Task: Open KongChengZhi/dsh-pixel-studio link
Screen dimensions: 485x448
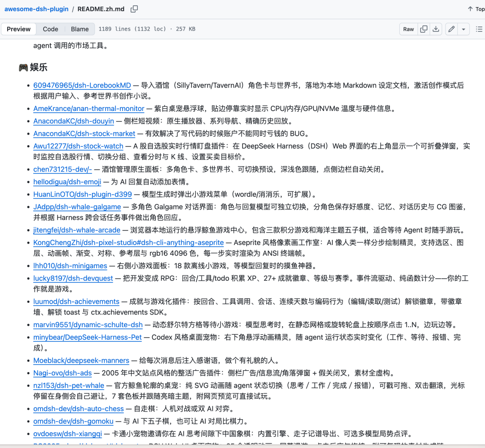Action: [x=128, y=242]
